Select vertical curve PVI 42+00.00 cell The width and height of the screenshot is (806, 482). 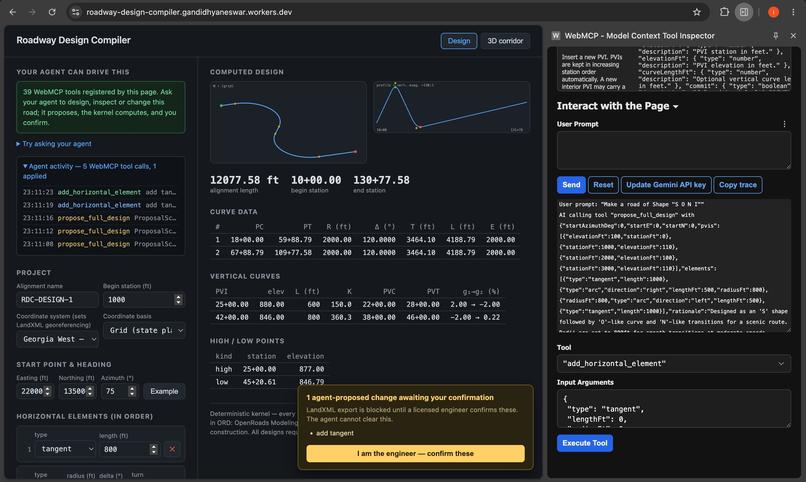click(x=231, y=318)
